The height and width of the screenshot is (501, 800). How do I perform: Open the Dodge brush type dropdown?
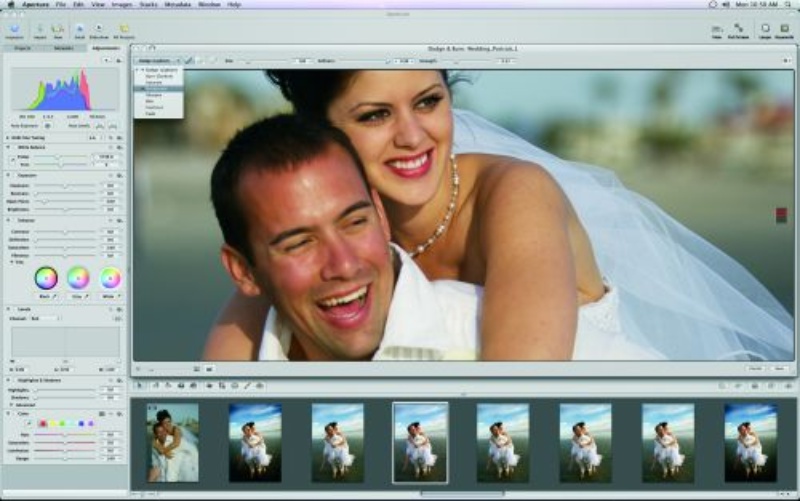pyautogui.click(x=155, y=61)
